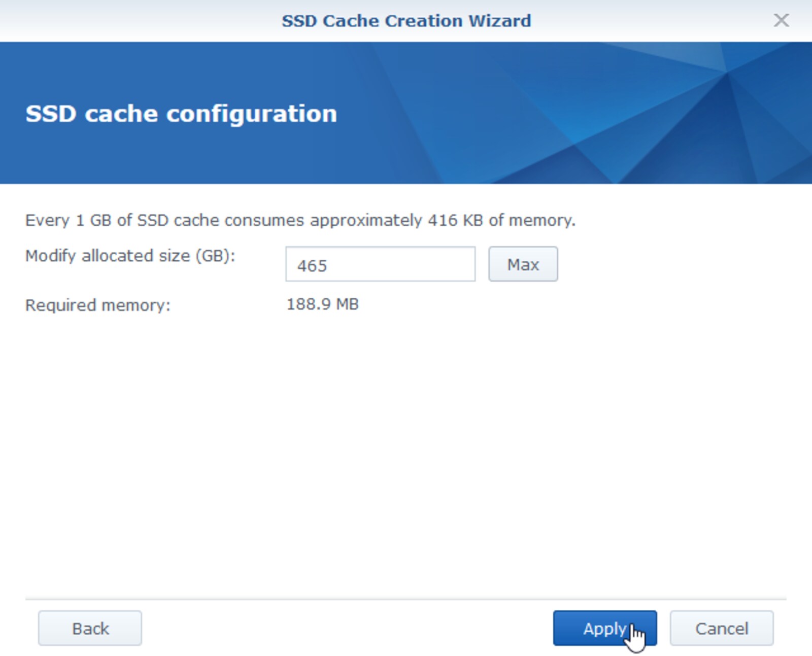
Task: Confirm the cache configuration with Apply
Action: coord(604,628)
